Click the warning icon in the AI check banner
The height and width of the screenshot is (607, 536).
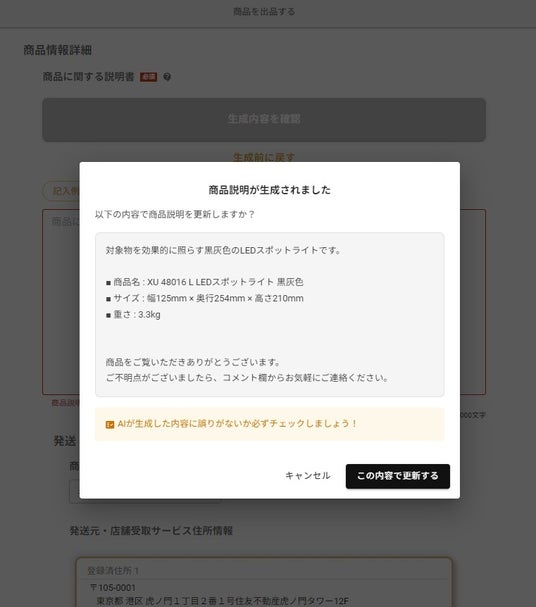(110, 424)
